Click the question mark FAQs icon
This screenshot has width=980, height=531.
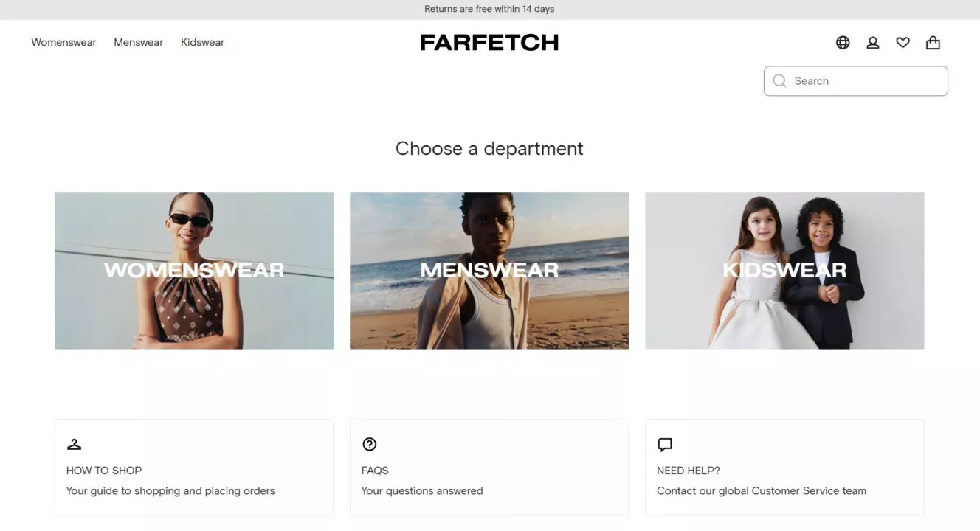pyautogui.click(x=370, y=444)
